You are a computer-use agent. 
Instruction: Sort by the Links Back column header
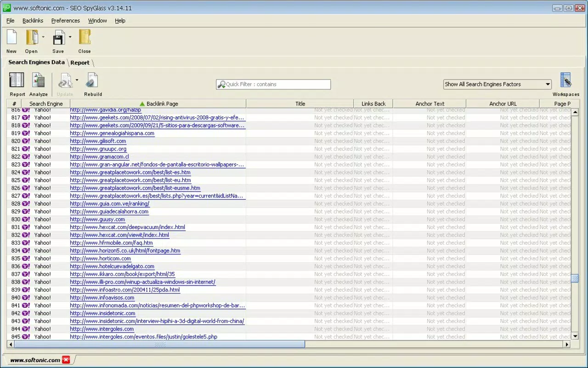tap(373, 103)
